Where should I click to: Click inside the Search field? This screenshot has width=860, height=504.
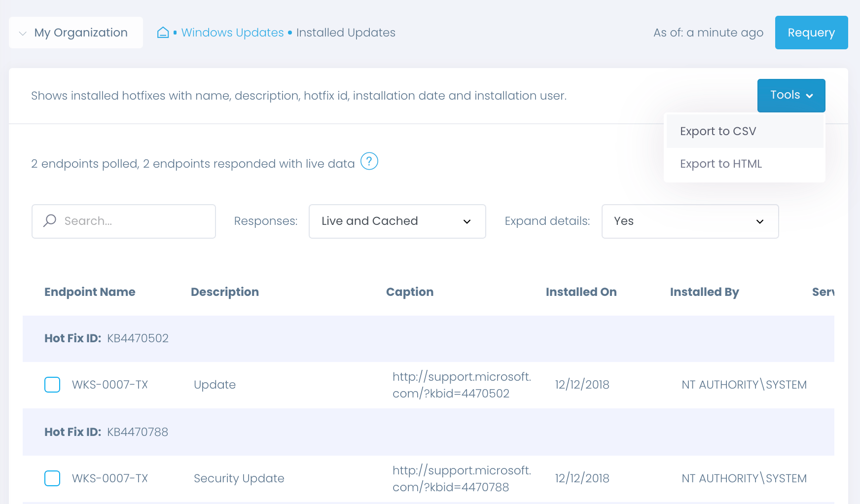[123, 221]
